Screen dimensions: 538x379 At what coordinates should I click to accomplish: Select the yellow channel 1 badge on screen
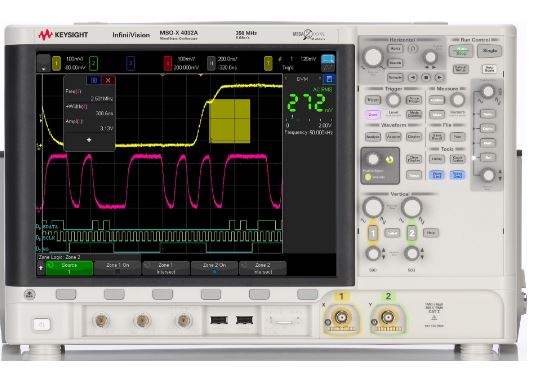[x=56, y=63]
